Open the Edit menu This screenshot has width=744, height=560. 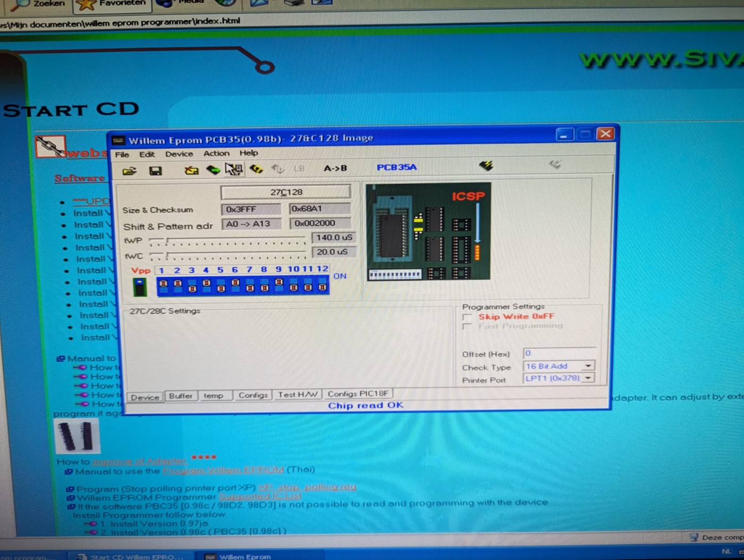coord(147,154)
